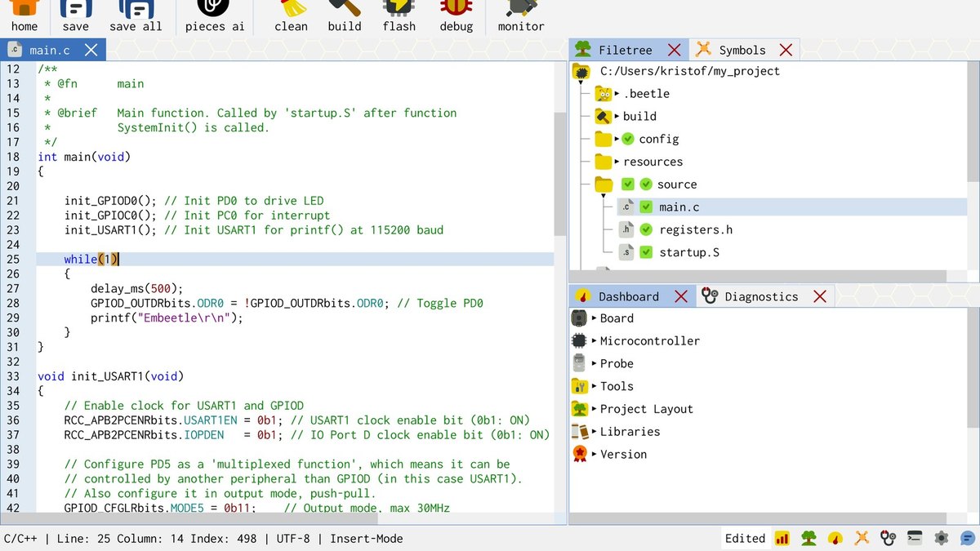Screen dimensions: 980x551
Task: Open the chat bubble icon in status bar
Action: (x=968, y=538)
